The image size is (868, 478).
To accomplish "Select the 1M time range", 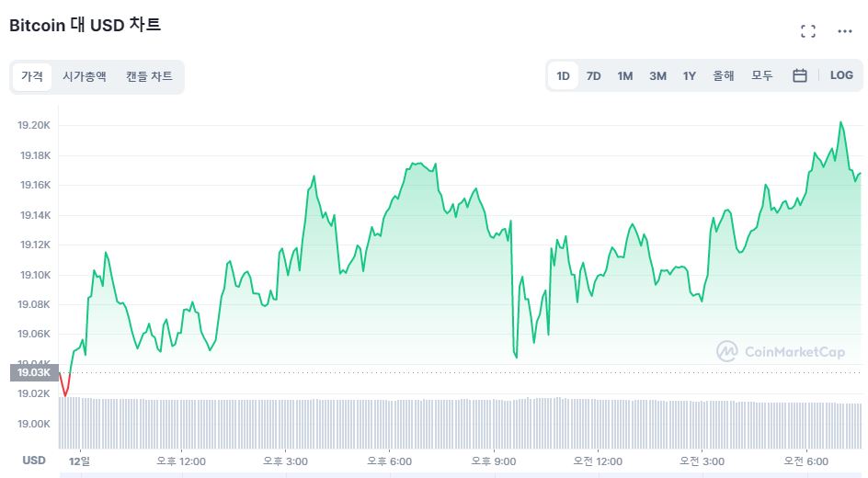I will [x=625, y=75].
